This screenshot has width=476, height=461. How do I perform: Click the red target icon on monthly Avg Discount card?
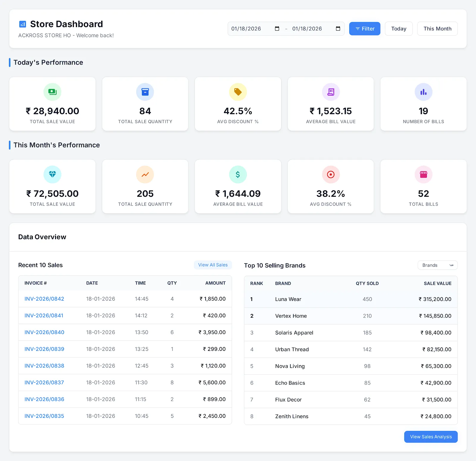[x=331, y=174]
